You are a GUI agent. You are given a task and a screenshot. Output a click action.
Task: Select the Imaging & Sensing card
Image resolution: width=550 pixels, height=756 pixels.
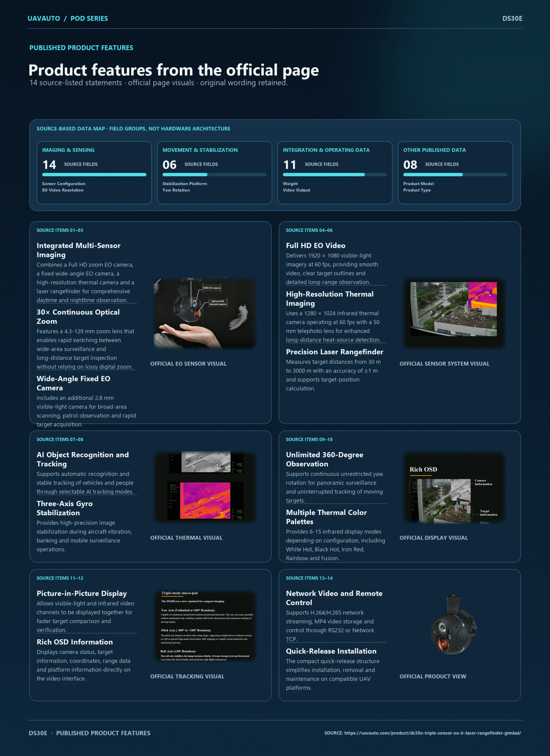coord(94,173)
